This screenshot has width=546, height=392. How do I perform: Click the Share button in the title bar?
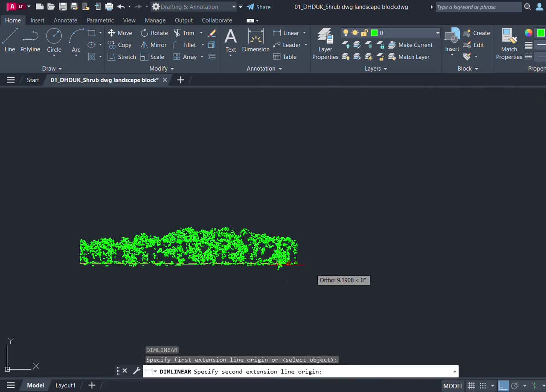pyautogui.click(x=259, y=7)
